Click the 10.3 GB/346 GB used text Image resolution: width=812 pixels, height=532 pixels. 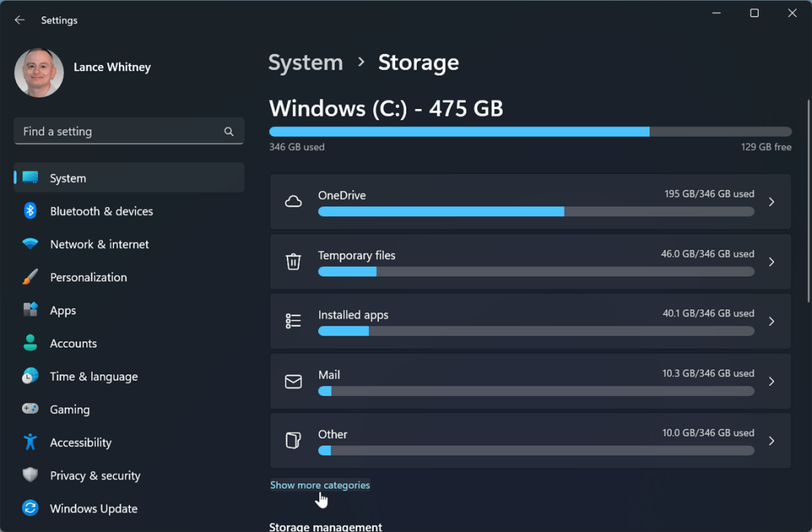click(x=708, y=373)
